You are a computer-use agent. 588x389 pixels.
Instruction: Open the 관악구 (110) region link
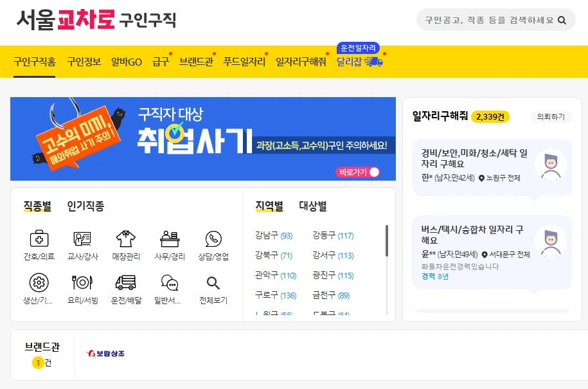(x=276, y=275)
